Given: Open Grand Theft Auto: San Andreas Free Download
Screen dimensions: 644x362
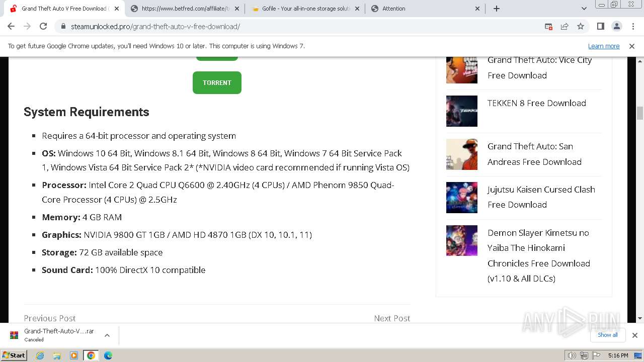Looking at the screenshot, I should tap(534, 154).
